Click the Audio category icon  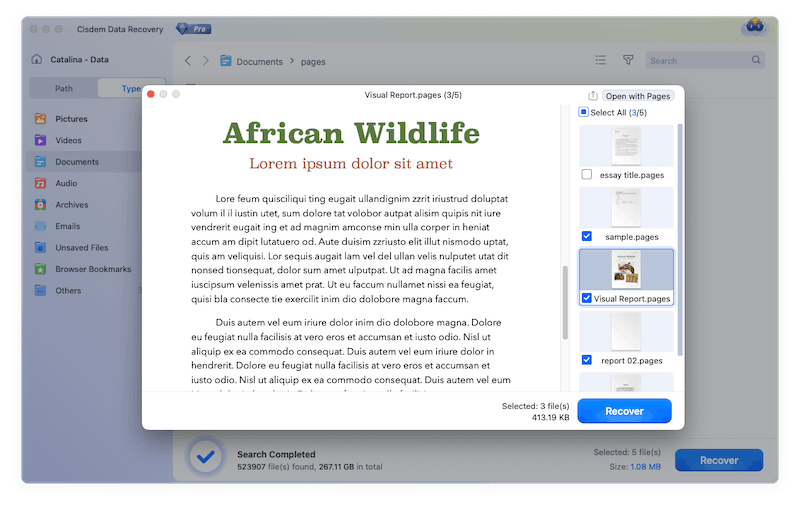[40, 183]
